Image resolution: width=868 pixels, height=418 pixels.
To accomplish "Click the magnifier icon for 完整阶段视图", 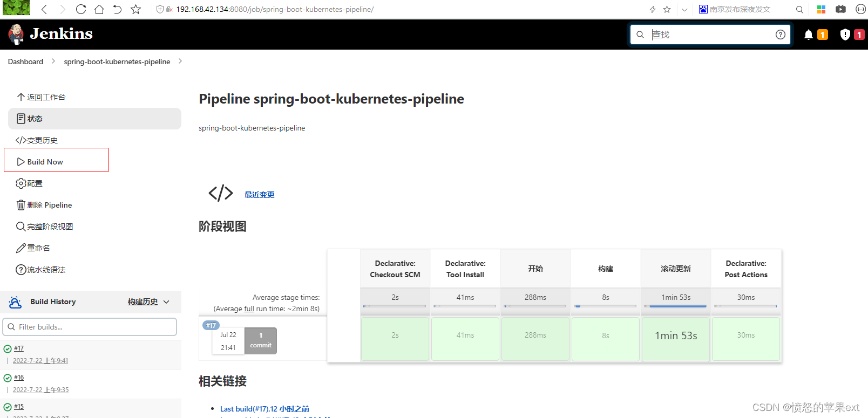I will pos(21,227).
